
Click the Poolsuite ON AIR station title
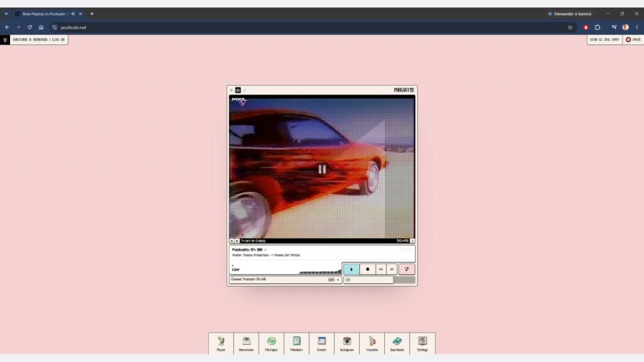(x=247, y=250)
